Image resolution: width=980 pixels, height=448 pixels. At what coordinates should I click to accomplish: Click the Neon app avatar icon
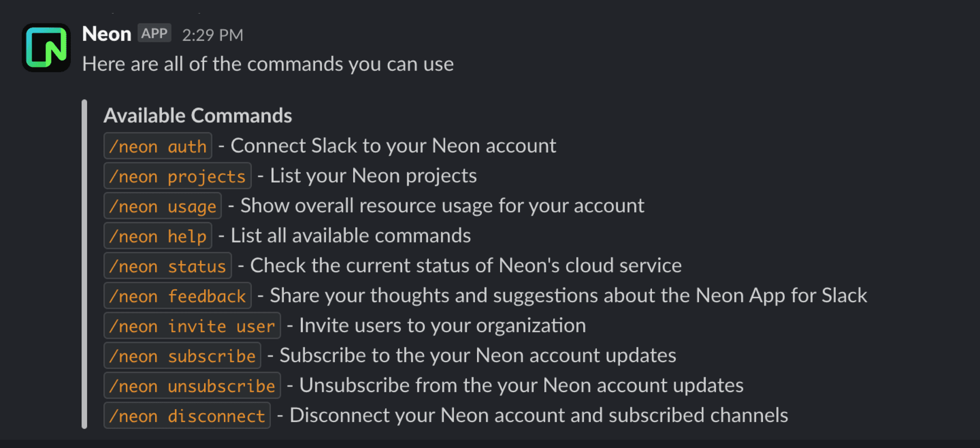point(46,48)
